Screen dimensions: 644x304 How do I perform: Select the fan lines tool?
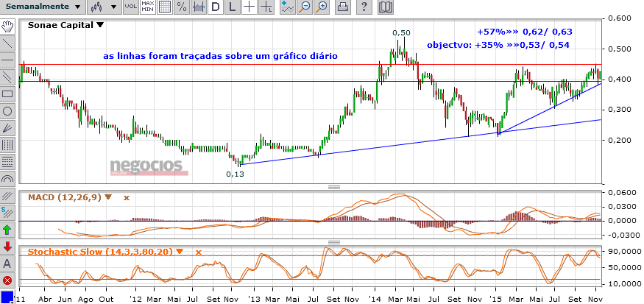click(x=7, y=128)
